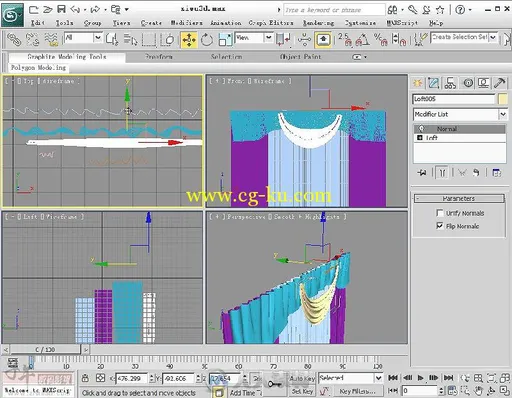Click the Undo arrow icon
This screenshot has height=398, width=512.
(x=75, y=9)
